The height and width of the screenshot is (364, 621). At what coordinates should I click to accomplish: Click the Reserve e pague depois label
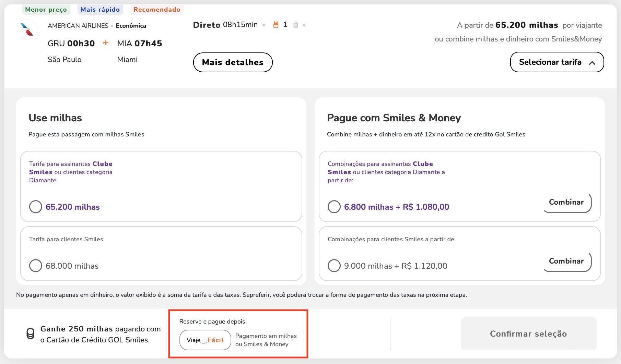click(x=213, y=321)
